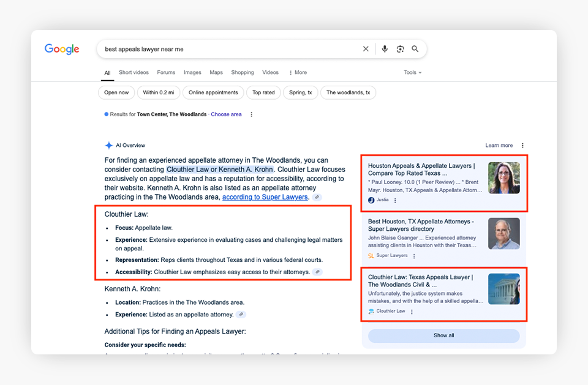The width and height of the screenshot is (588, 385).
Task: Switch to the Images tab
Action: pos(192,72)
